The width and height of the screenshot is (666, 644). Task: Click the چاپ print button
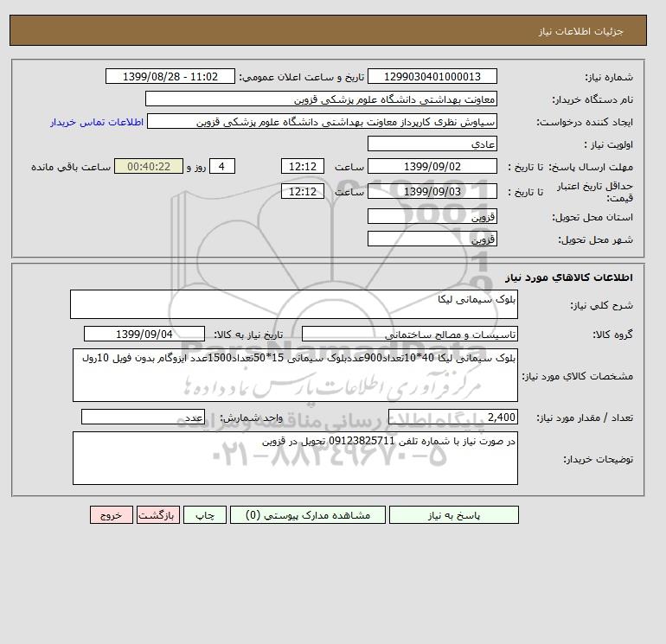point(205,514)
